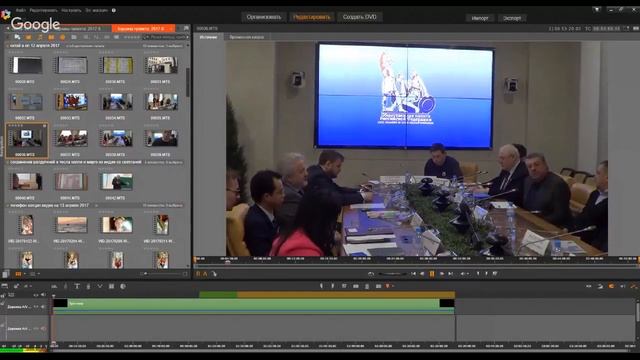
Task: Open the Файл menu
Action: click(20, 10)
